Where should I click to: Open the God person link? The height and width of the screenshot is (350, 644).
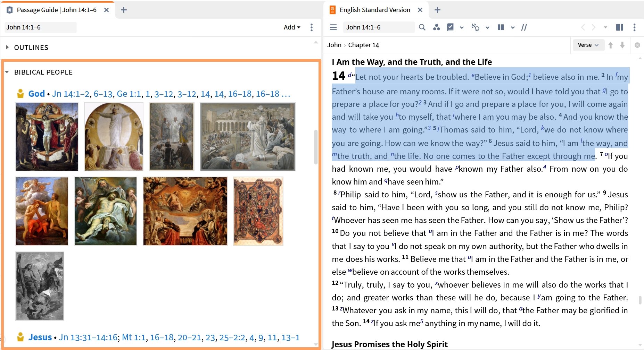pyautogui.click(x=36, y=94)
